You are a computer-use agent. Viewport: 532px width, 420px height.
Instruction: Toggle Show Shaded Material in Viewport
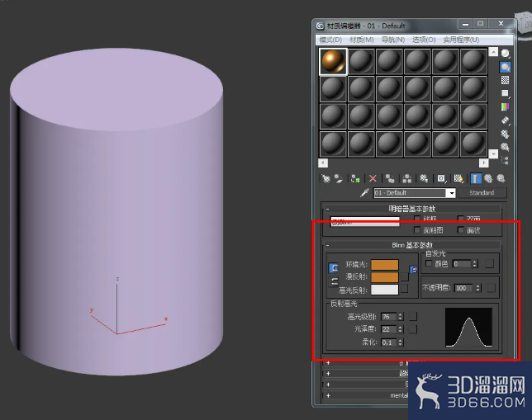coord(458,178)
